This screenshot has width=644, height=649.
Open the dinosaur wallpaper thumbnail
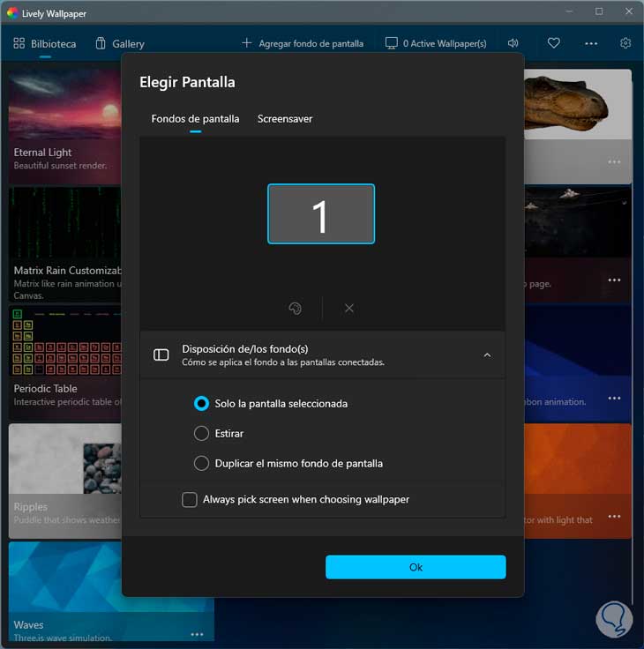click(578, 104)
